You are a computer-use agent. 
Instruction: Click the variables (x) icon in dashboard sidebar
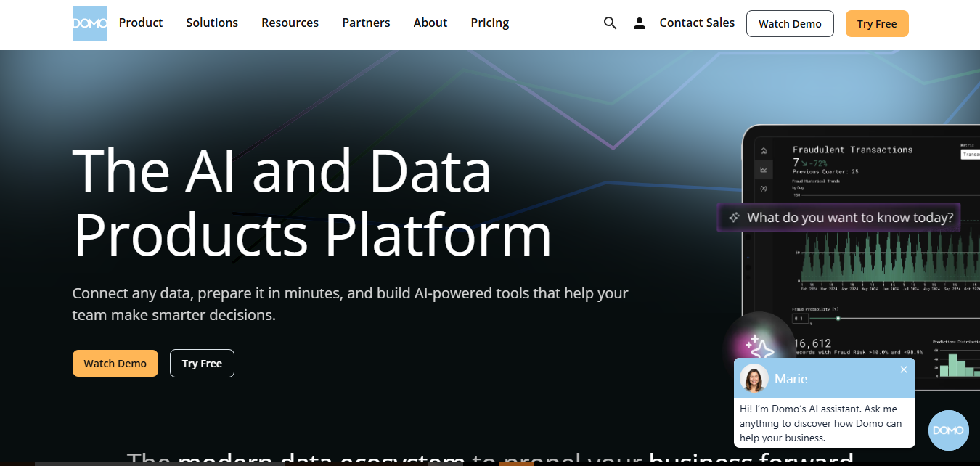click(x=763, y=189)
